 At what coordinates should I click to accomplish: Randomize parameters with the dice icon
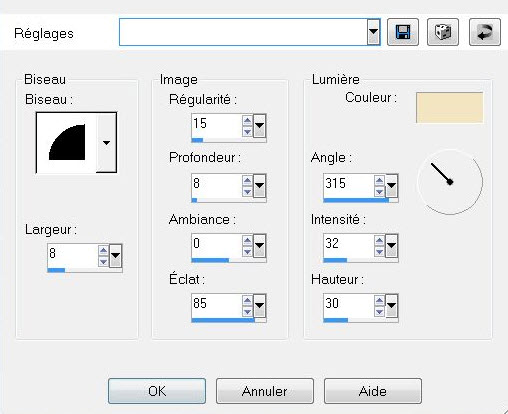[x=443, y=32]
